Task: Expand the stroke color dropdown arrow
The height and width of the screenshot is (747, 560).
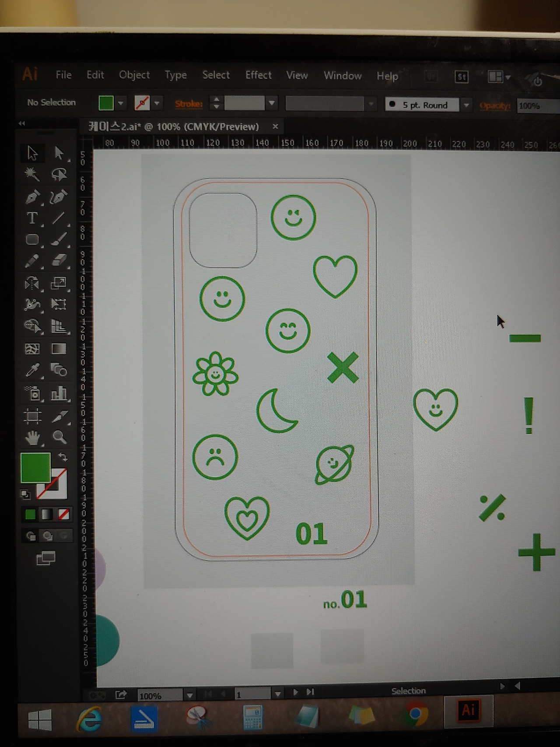Action: [x=157, y=103]
